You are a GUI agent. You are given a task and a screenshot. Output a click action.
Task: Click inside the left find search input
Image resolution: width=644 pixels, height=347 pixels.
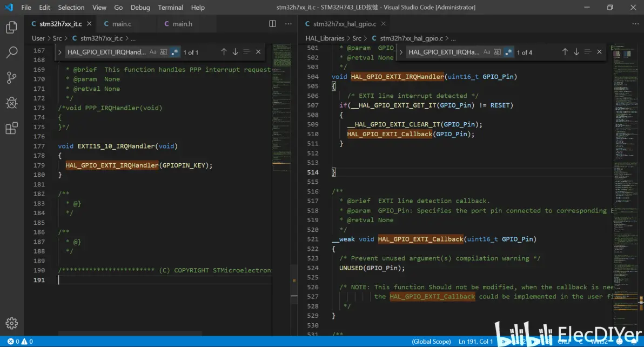pos(106,52)
